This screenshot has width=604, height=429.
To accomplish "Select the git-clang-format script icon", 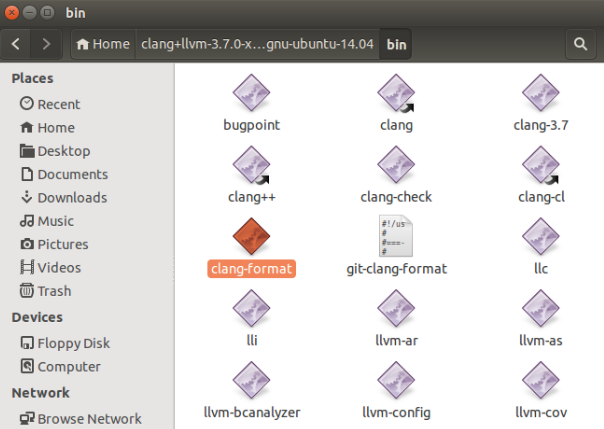I will pos(396,237).
